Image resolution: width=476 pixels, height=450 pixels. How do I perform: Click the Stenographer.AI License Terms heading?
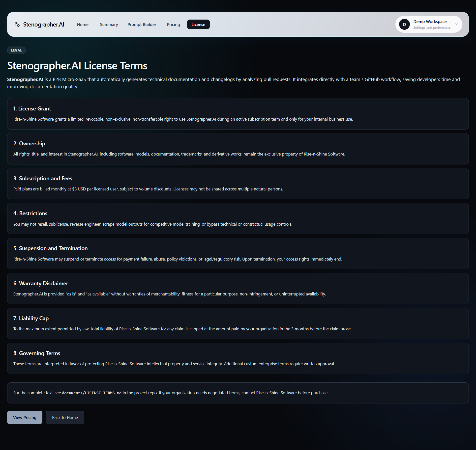tap(77, 66)
